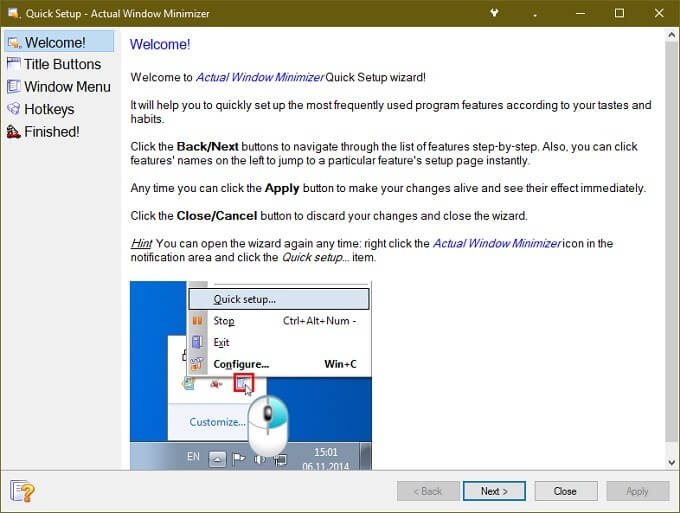The image size is (680, 513).
Task: Click the bold 'Back/Next' text
Action: click(207, 147)
